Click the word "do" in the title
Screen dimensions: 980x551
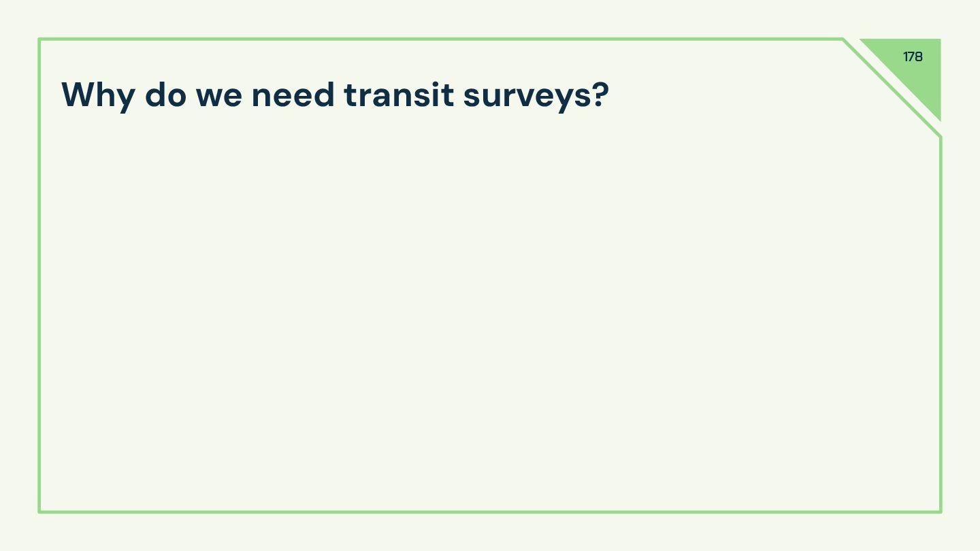click(165, 95)
